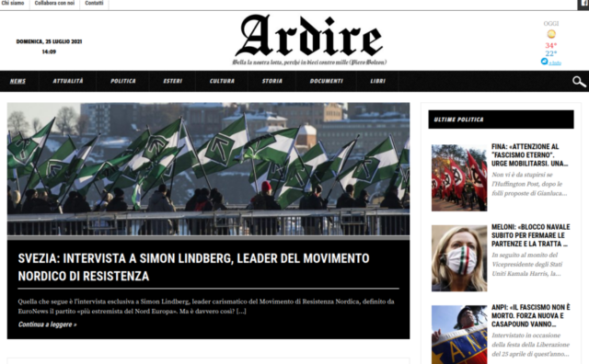Viewport: 589px width, 364px height.
Task: Open the LIBRI section
Action: point(377,81)
